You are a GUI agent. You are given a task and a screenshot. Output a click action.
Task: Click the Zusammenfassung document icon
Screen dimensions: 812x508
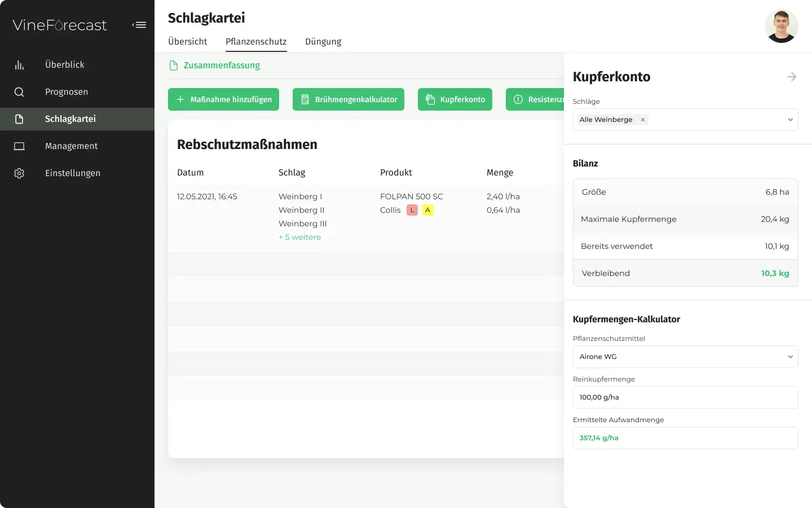tap(174, 65)
